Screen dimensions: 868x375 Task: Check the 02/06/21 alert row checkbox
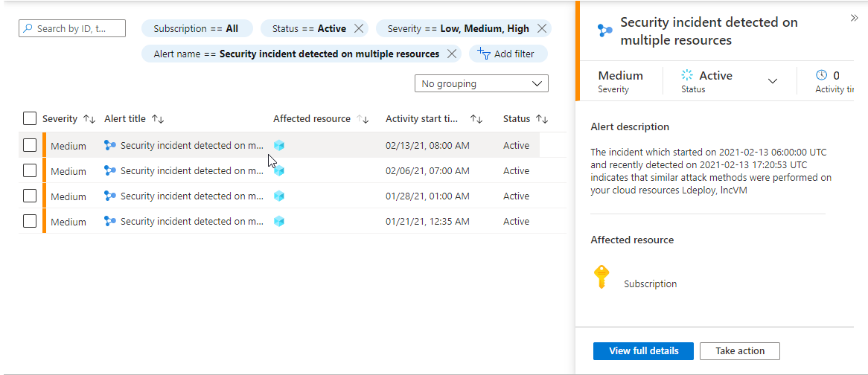pyautogui.click(x=30, y=171)
